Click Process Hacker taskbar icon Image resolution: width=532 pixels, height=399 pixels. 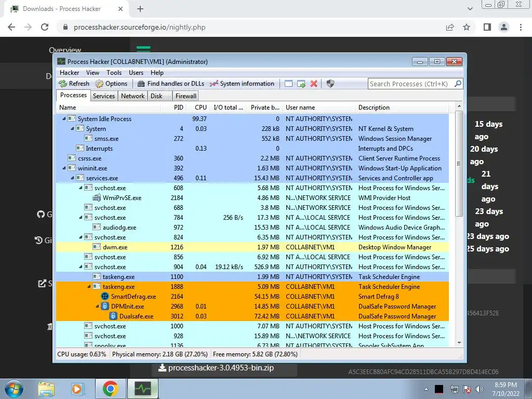(142, 389)
